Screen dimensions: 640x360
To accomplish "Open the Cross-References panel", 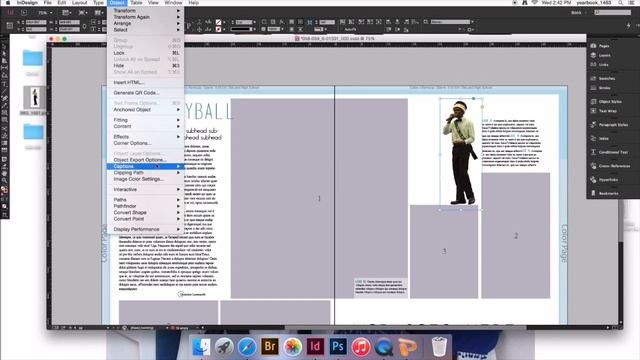I will pyautogui.click(x=609, y=166).
